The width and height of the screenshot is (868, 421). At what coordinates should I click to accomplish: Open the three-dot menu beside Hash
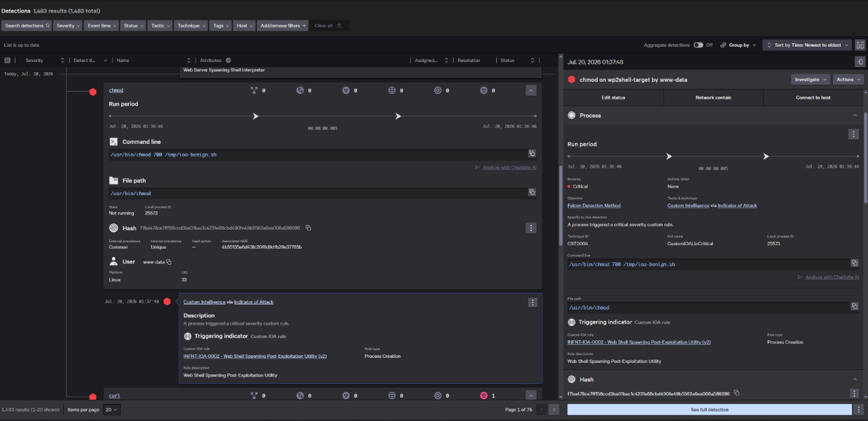coord(531,228)
